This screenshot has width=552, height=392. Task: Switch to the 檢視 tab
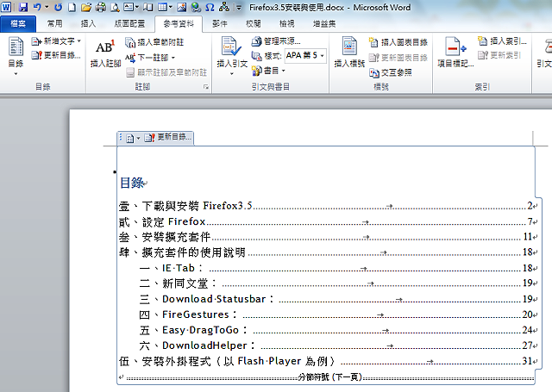(287, 23)
